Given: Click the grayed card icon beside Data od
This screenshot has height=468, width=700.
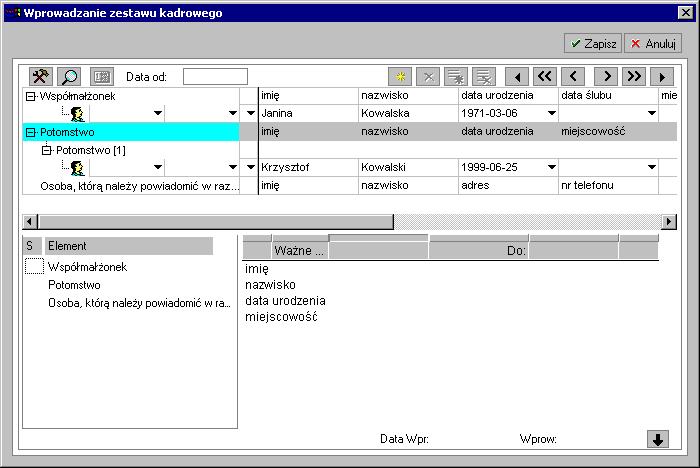Looking at the screenshot, I should point(102,77).
